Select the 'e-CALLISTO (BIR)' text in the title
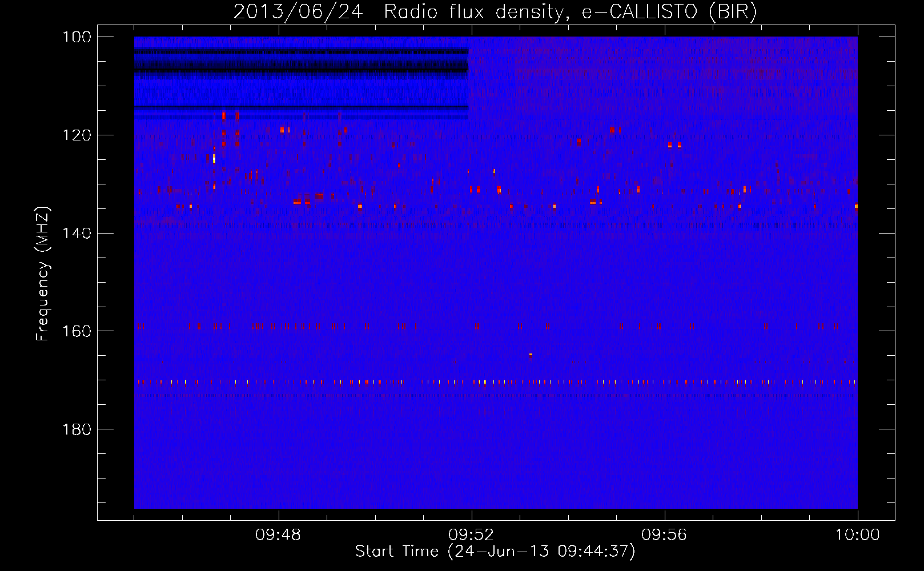This screenshot has height=571, width=924. [x=669, y=12]
